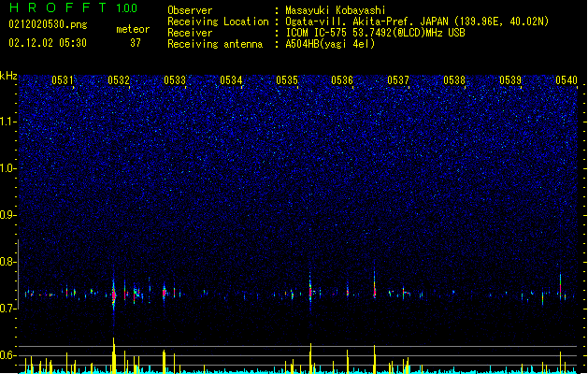
Task: Select the file name 0212020530.png
Action: point(48,24)
